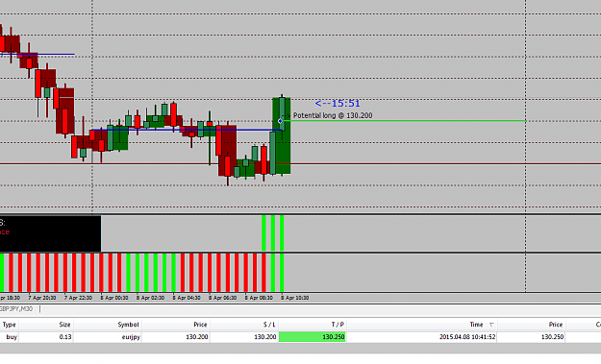Click the '8 Apr 02:30' time axis label
The height and width of the screenshot is (364, 601).
click(x=150, y=298)
